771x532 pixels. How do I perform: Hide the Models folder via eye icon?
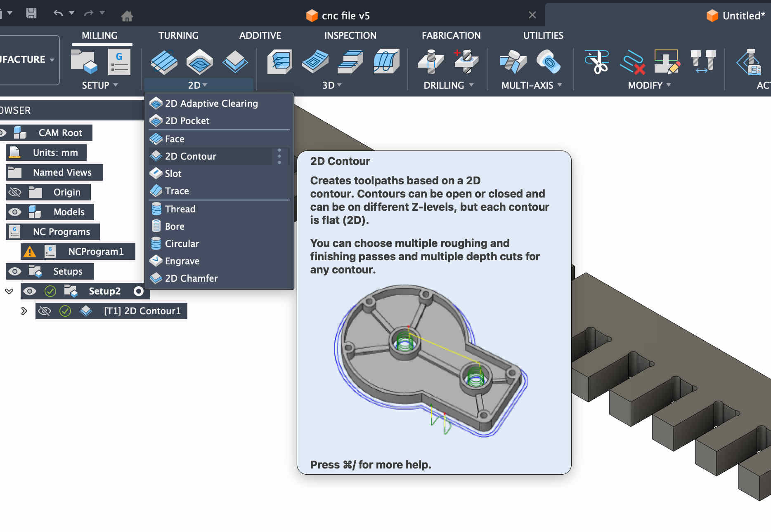point(15,212)
